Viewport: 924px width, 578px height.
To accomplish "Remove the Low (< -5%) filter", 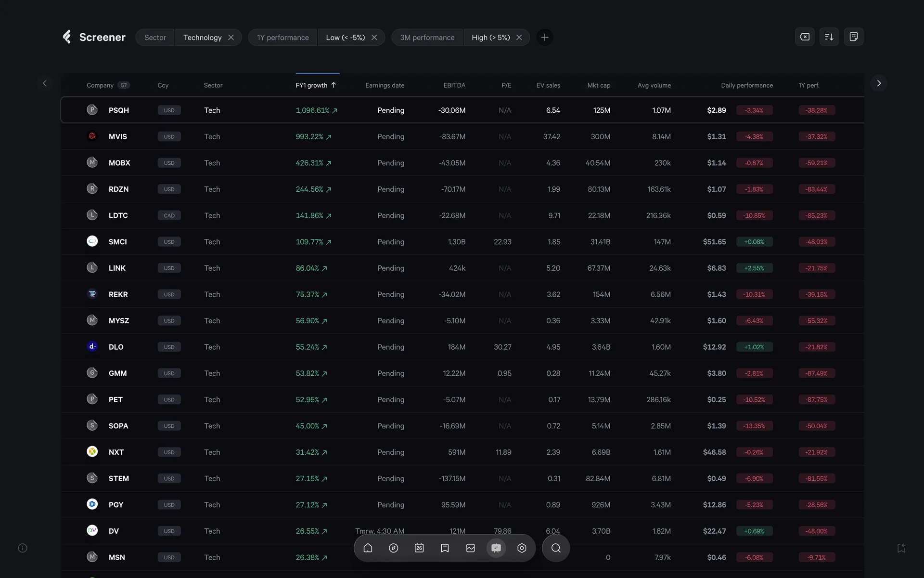I will click(374, 38).
